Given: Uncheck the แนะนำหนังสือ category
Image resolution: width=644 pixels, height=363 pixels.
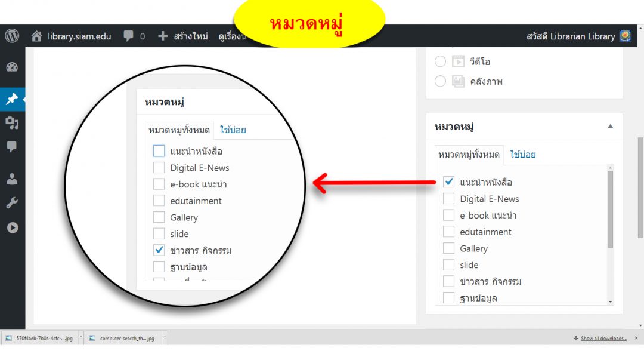Looking at the screenshot, I should (x=448, y=181).
